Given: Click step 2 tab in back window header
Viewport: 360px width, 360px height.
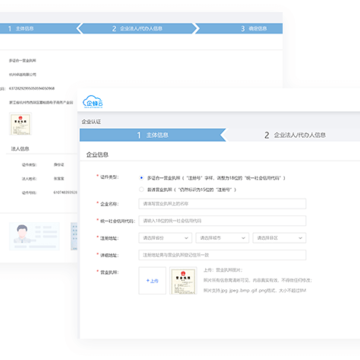Looking at the screenshot, I should [x=137, y=29].
